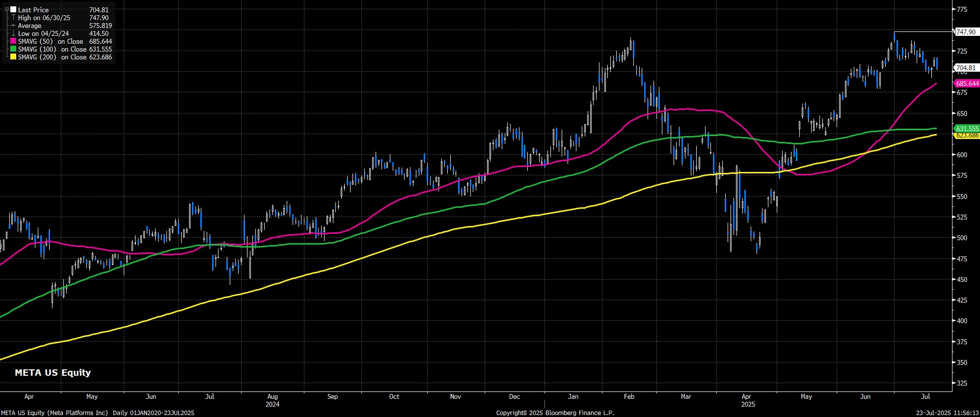Click the footer 'META US Equity (Meta Platforms Inc)' text
980x417 pixels.
(54, 413)
